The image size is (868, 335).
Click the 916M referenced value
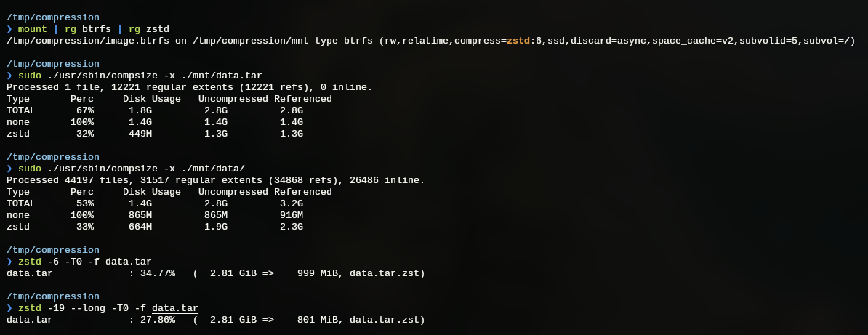click(292, 215)
